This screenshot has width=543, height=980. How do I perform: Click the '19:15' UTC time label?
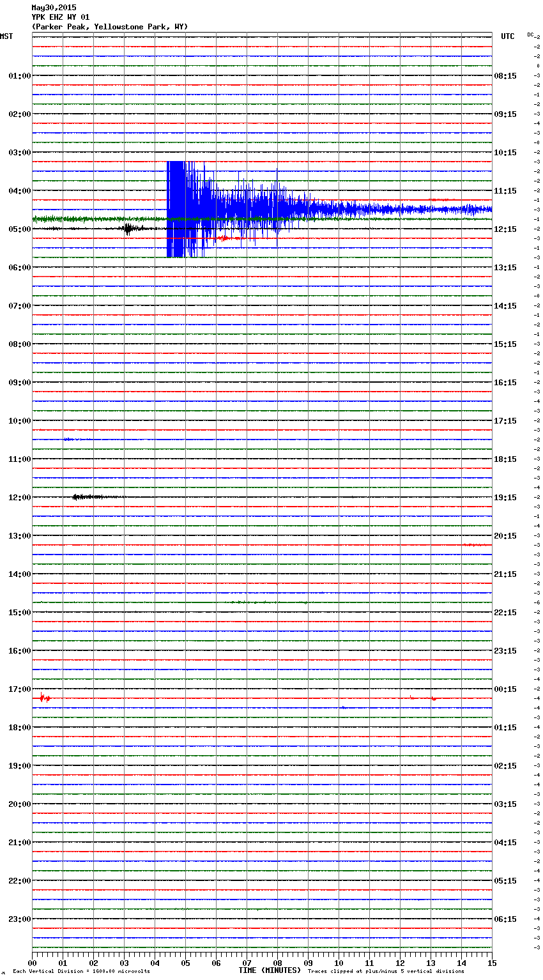click(505, 497)
